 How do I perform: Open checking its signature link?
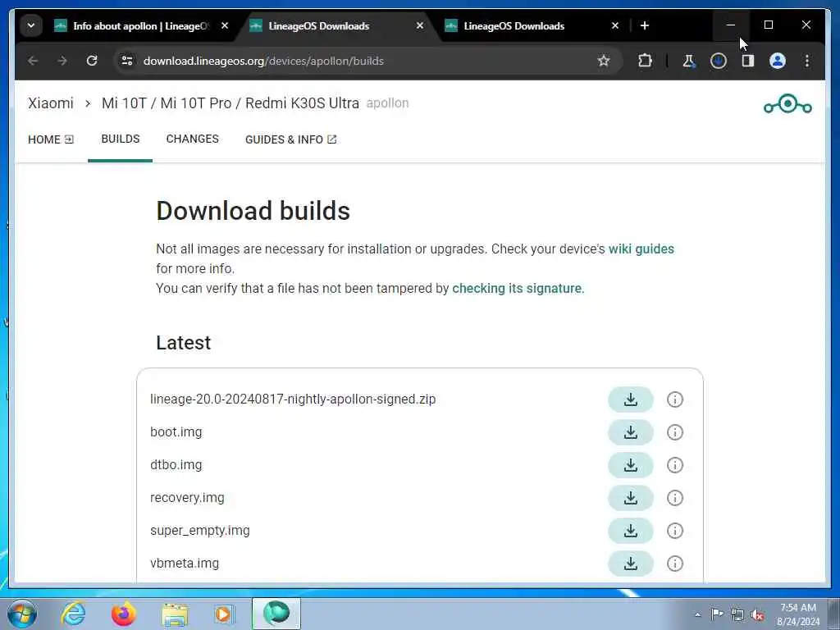(517, 288)
